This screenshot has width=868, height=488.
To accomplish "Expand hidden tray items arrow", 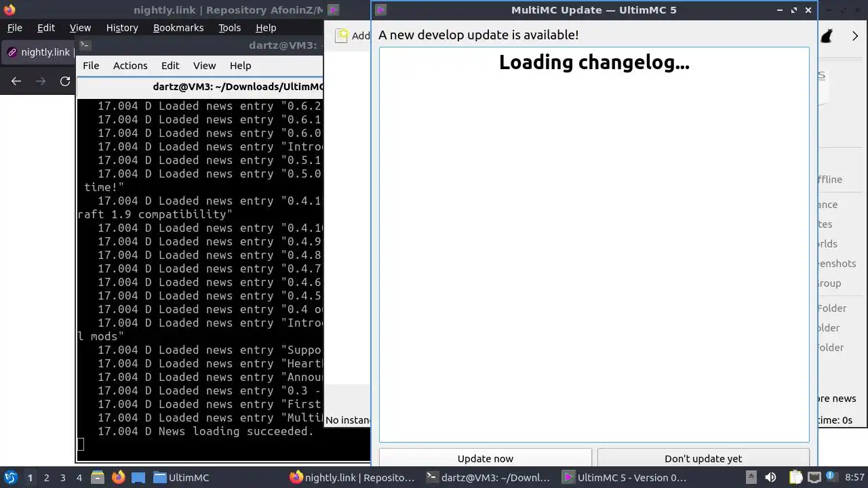I will 751,477.
